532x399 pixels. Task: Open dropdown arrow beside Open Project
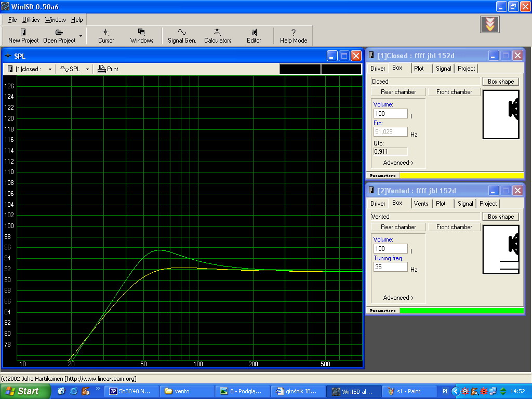(81, 36)
